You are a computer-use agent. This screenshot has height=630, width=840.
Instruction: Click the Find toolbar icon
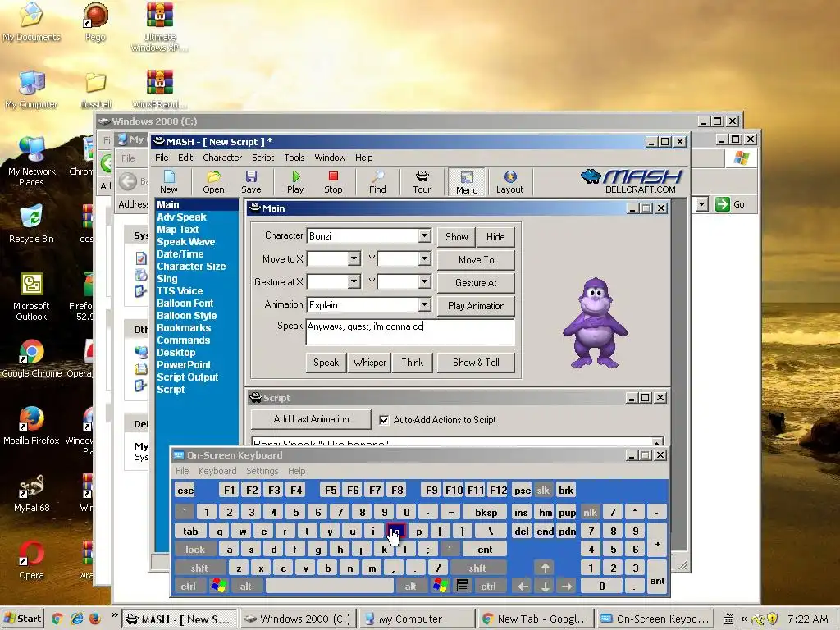click(x=377, y=181)
